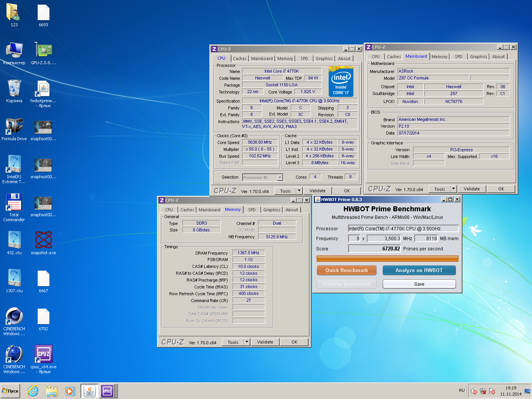Switch to the Java HWBOT taskbar item

click(90, 391)
